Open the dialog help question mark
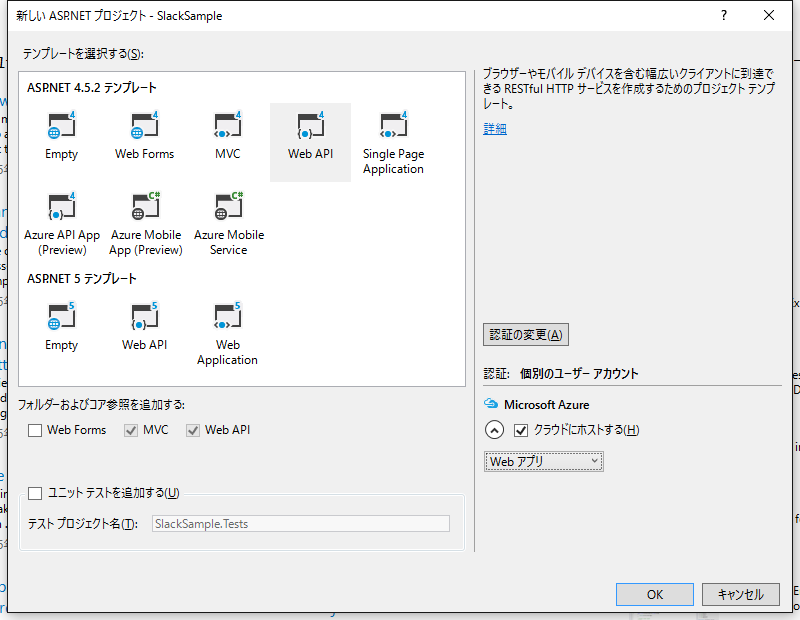This screenshot has height=620, width=800. (723, 15)
